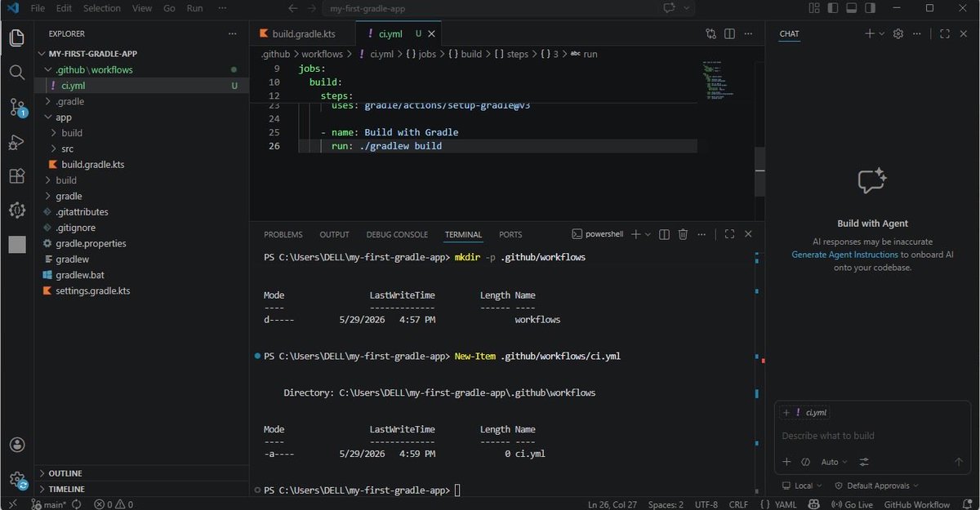
Task: Click the UTF-8 encoding indicator
Action: 706,504
